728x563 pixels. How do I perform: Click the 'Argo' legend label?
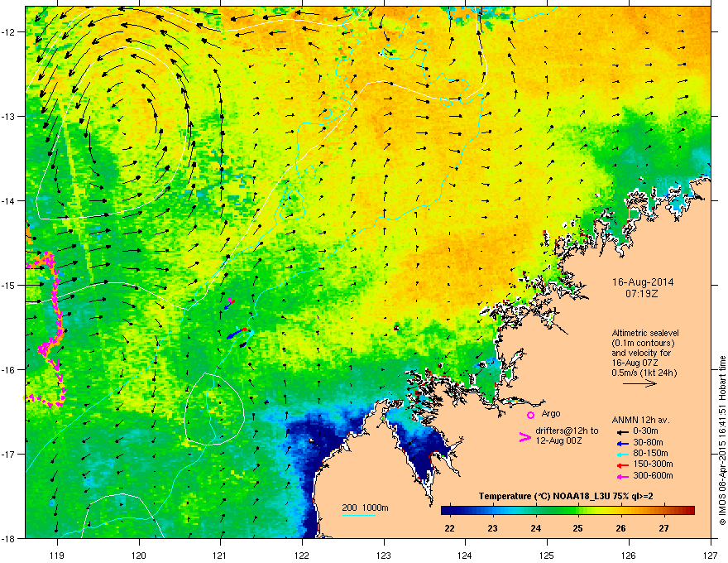coord(551,413)
